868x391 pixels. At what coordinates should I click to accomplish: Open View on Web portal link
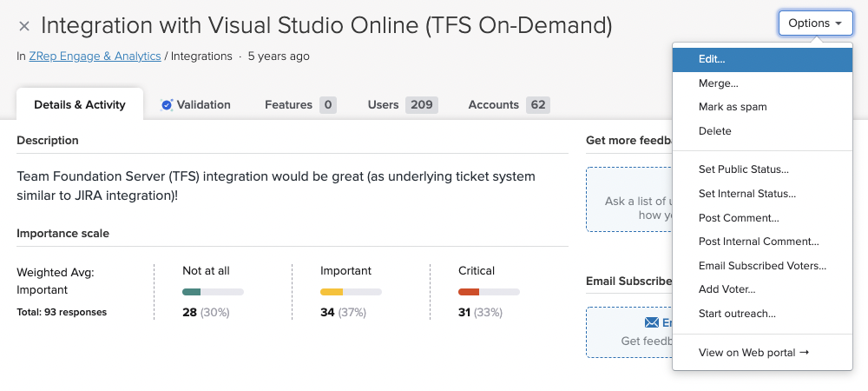point(762,353)
